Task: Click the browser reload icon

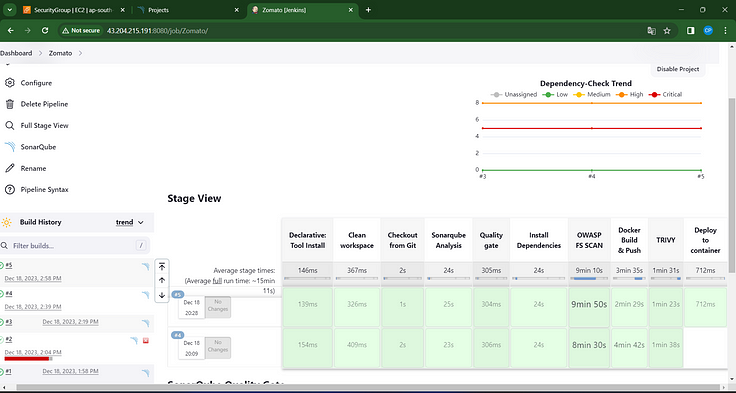Action: [x=45, y=31]
